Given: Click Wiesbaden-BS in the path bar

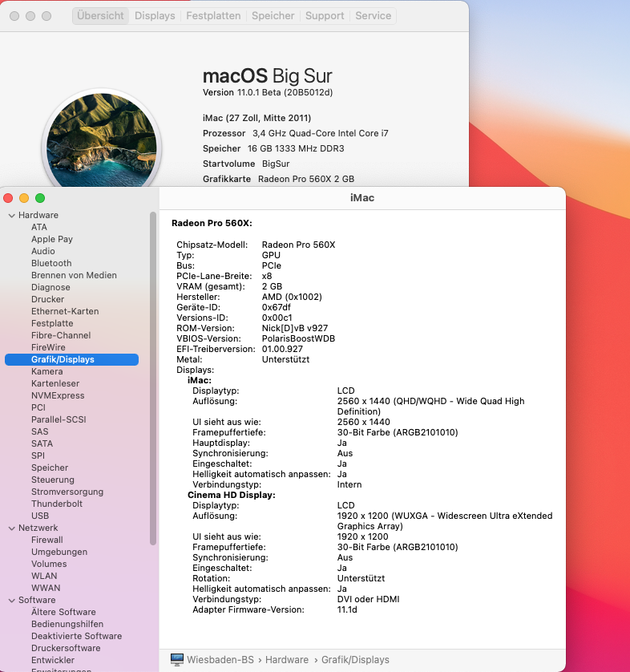Looking at the screenshot, I should pyautogui.click(x=220, y=660).
